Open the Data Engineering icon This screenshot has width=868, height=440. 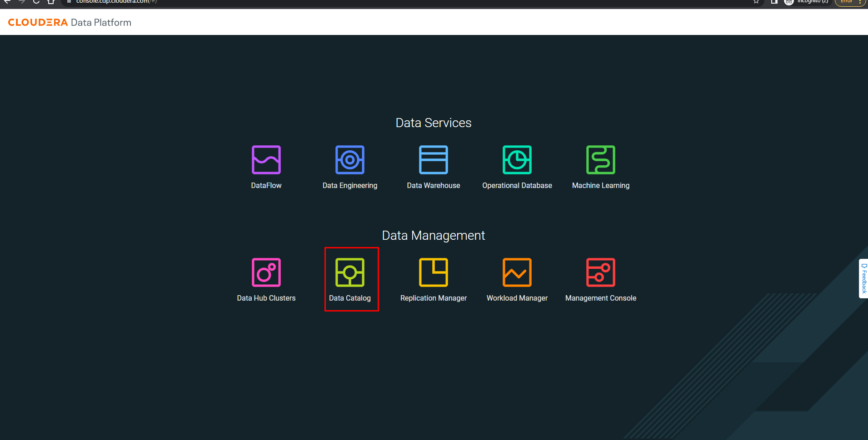point(350,160)
